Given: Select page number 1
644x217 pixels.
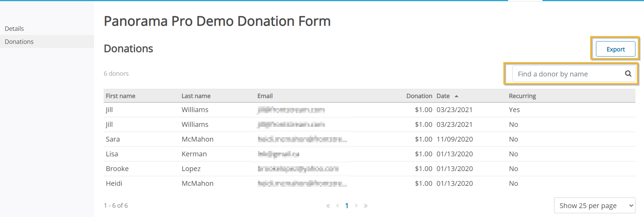Looking at the screenshot, I should [x=347, y=206].
